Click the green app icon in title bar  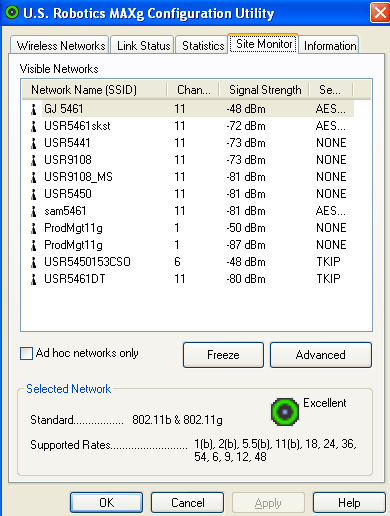(x=12, y=13)
